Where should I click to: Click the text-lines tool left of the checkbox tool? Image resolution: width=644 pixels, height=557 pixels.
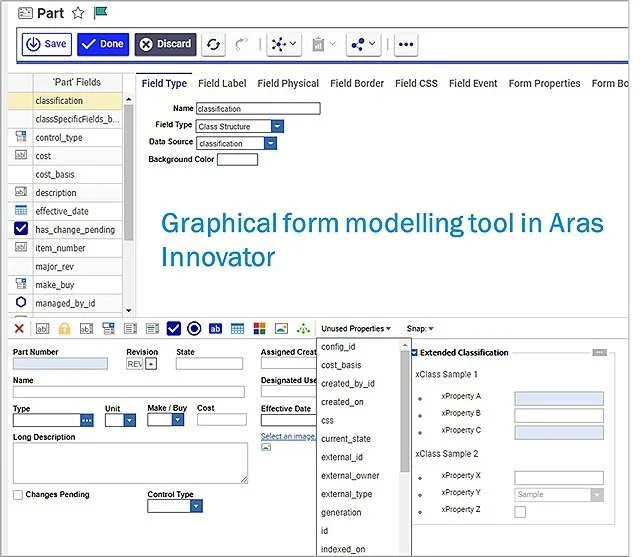tap(152, 328)
